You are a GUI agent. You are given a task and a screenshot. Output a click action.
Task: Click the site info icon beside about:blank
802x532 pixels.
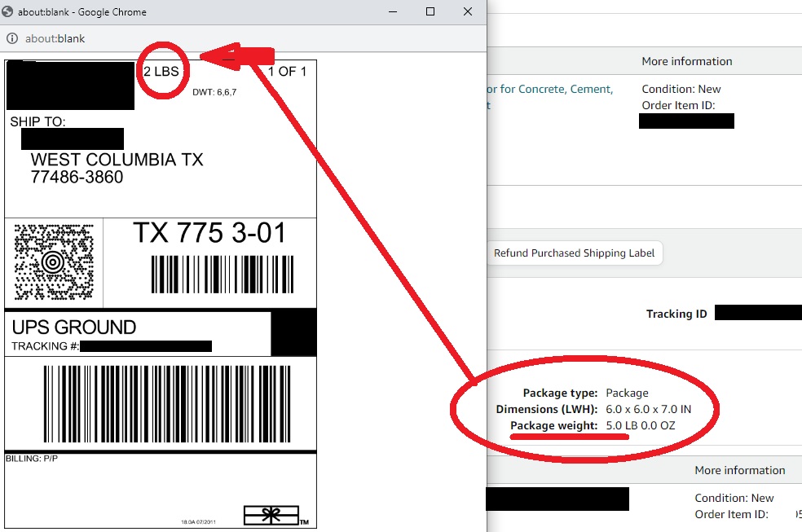(11, 38)
